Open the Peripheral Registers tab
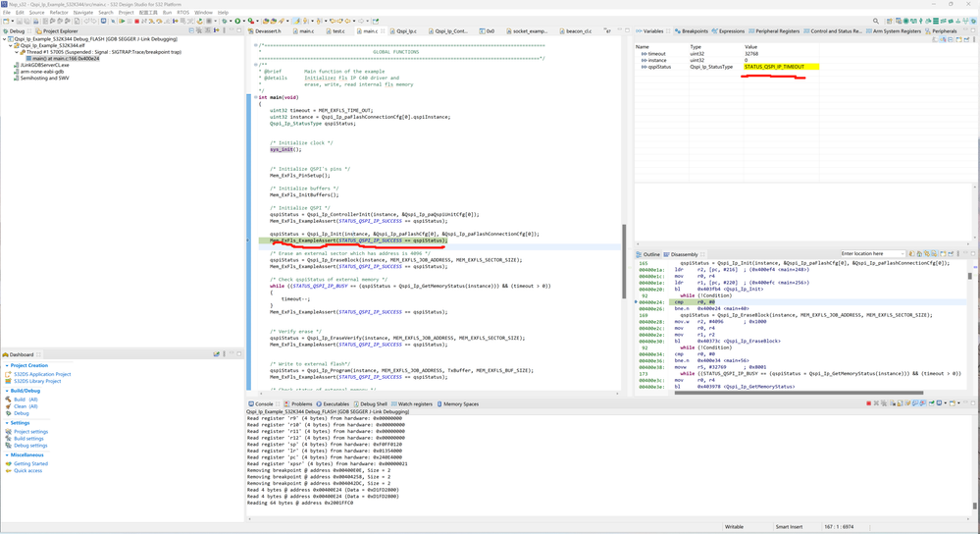Screen dimensions: 980x534 (777, 31)
